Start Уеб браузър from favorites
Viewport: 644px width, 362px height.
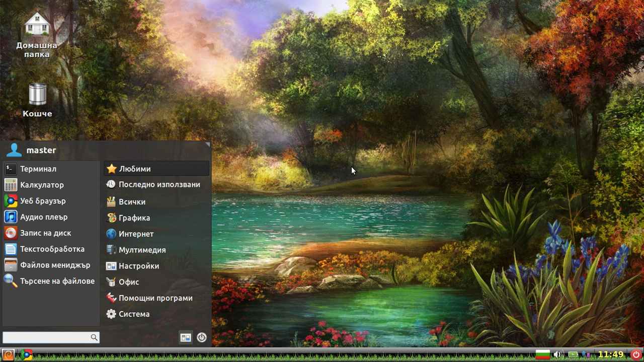coord(51,201)
